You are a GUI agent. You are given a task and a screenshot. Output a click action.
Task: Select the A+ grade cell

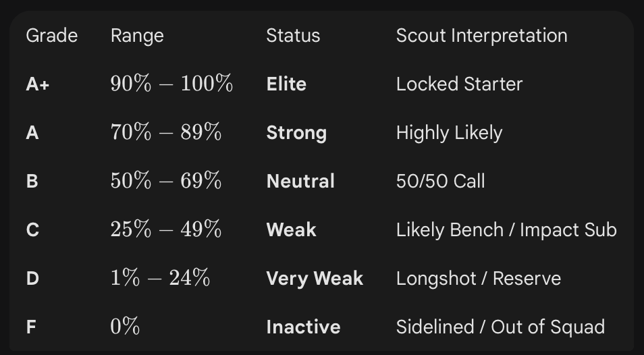tap(38, 84)
